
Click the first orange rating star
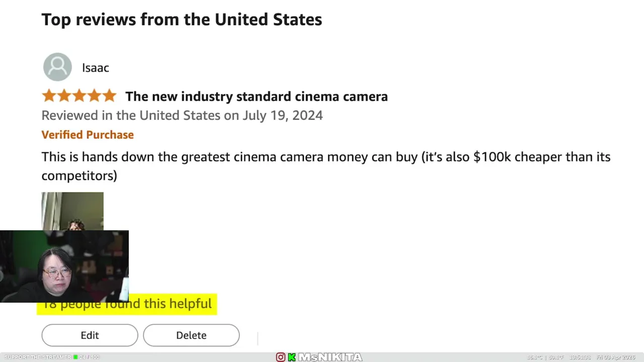click(x=49, y=96)
